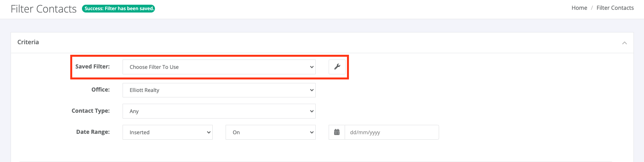Click the arrow on the Saved Filter select
644x162 pixels.
311,67
